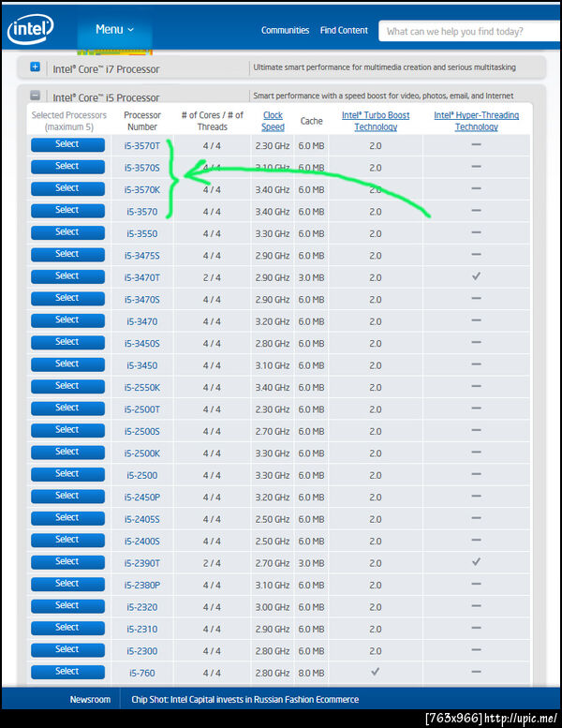Click the Newsroom footer link
562x728 pixels.
pyautogui.click(x=90, y=700)
